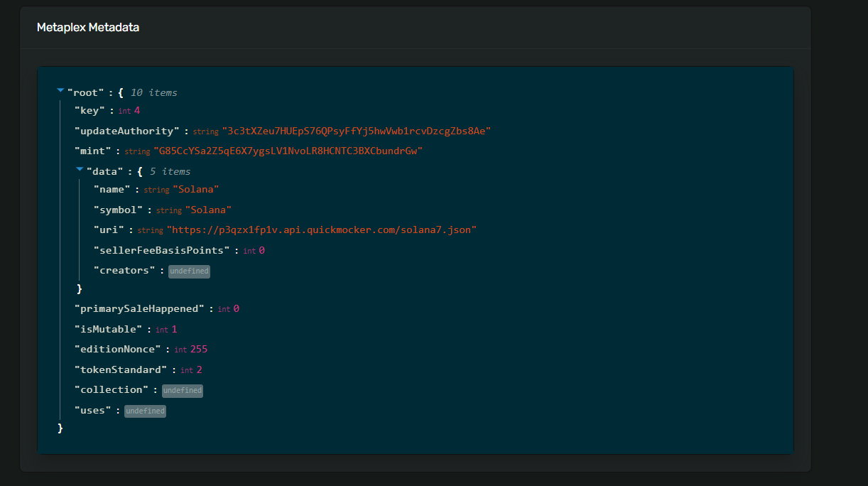Collapse the "data" node triangle
The image size is (868, 486).
80,170
